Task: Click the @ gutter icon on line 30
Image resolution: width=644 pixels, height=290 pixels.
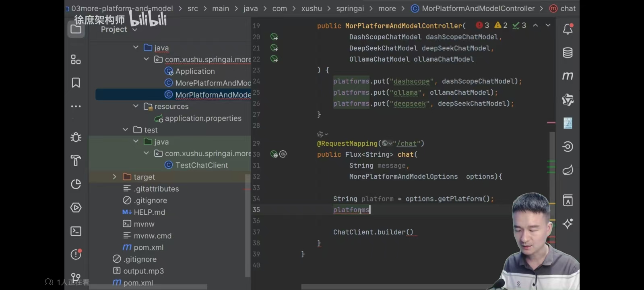Action: [x=283, y=154]
